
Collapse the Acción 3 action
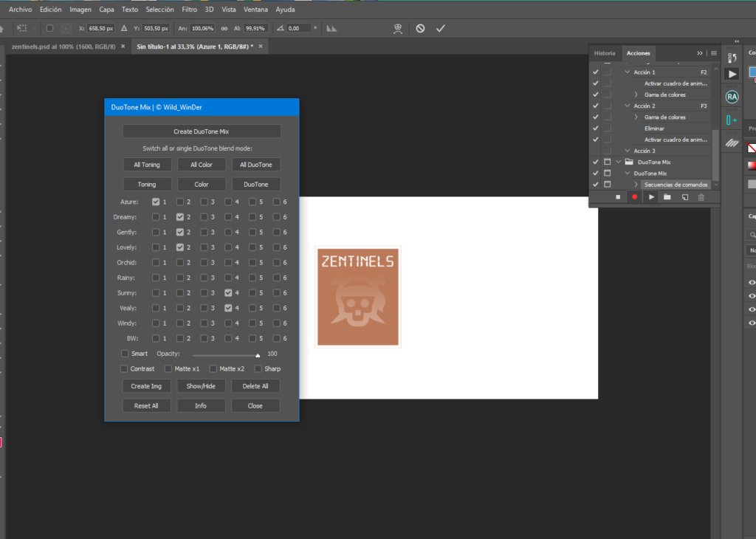[x=628, y=151]
